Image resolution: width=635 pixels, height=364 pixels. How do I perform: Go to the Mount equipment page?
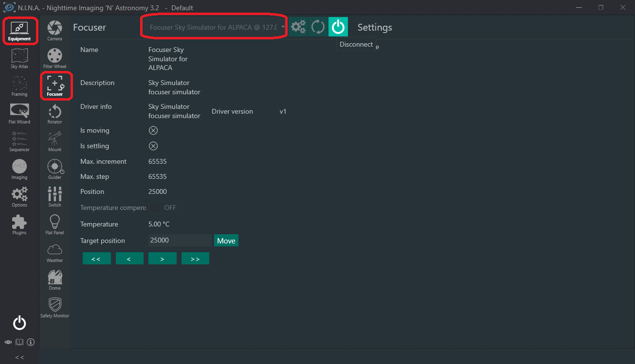pyautogui.click(x=54, y=141)
